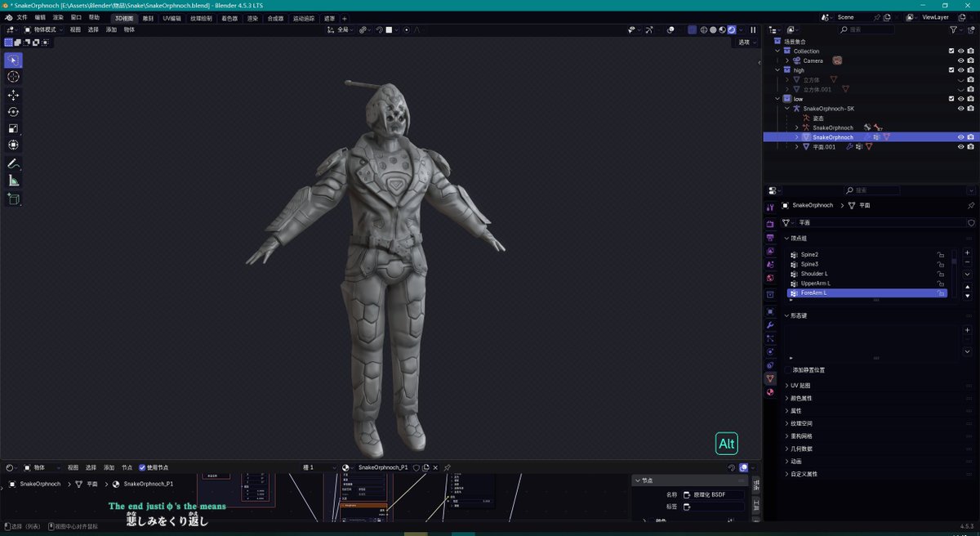Screen dimensions: 980x536
Task: Open the 物体模式 mode dropdown
Action: [x=42, y=29]
